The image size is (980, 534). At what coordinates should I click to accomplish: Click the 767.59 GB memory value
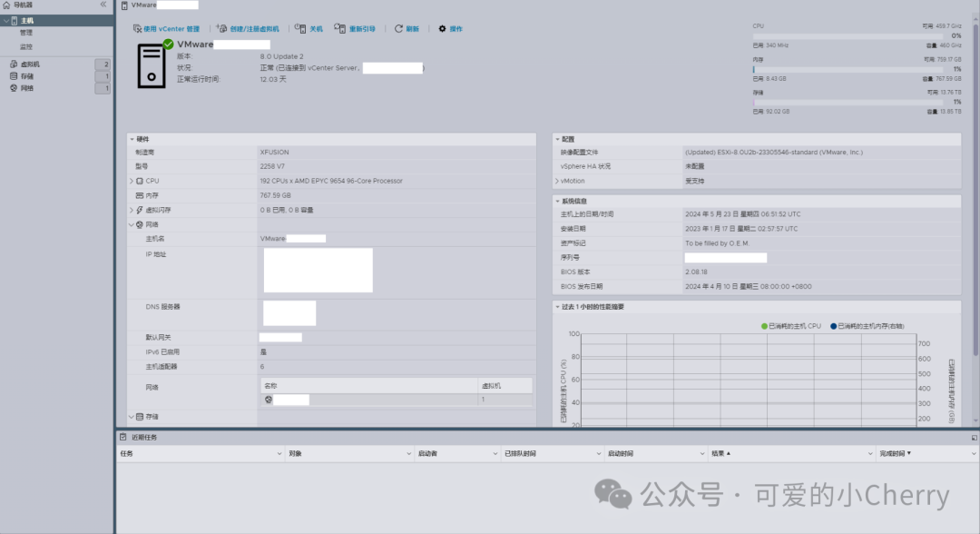[x=276, y=195]
